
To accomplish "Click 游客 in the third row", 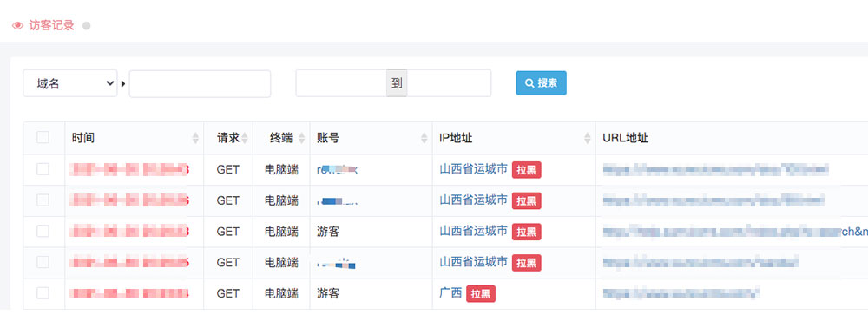I will tap(328, 232).
